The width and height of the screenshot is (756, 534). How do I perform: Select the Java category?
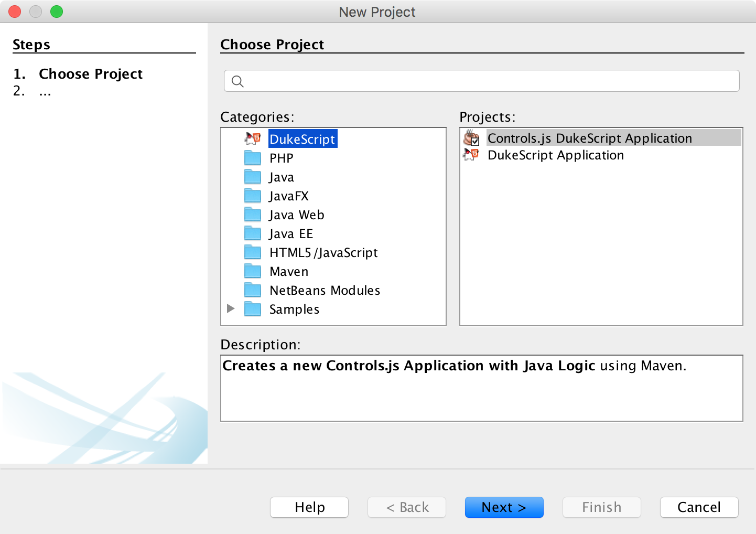point(282,177)
